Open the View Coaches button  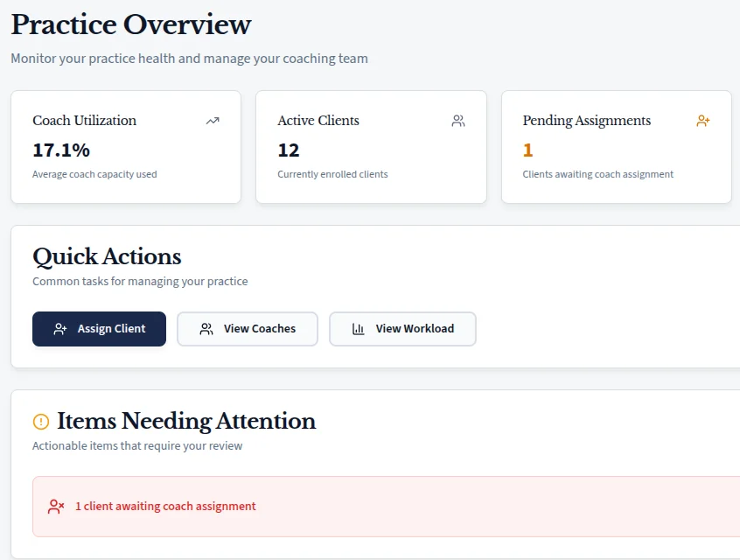pos(248,329)
